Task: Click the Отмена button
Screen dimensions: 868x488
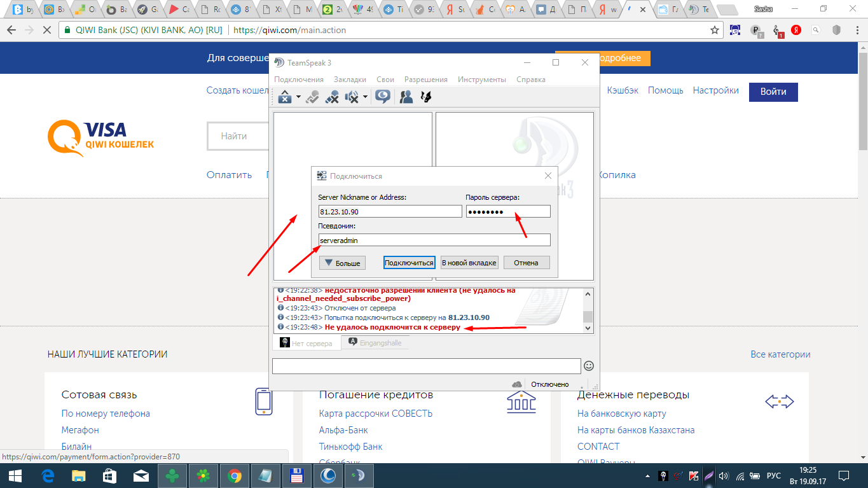Action: pyautogui.click(x=527, y=263)
